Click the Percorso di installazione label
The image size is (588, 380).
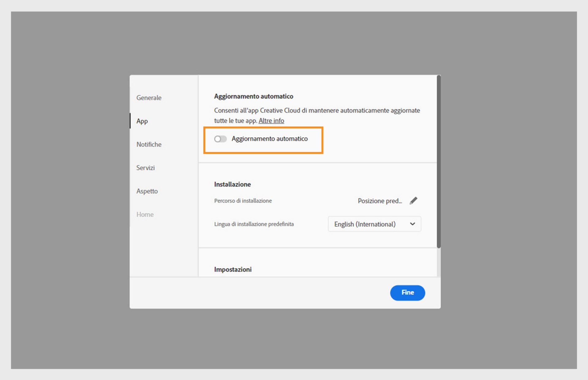243,201
